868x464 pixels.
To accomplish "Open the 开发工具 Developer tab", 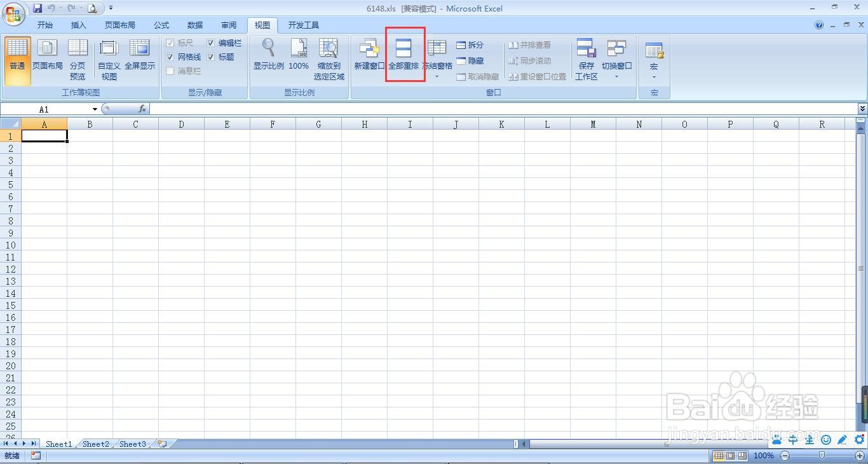I will (304, 25).
